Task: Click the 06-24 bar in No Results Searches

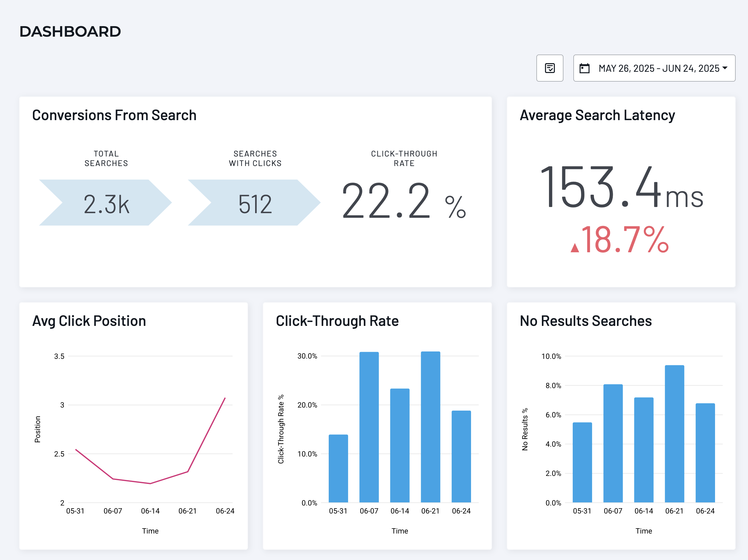Action: coord(705,452)
